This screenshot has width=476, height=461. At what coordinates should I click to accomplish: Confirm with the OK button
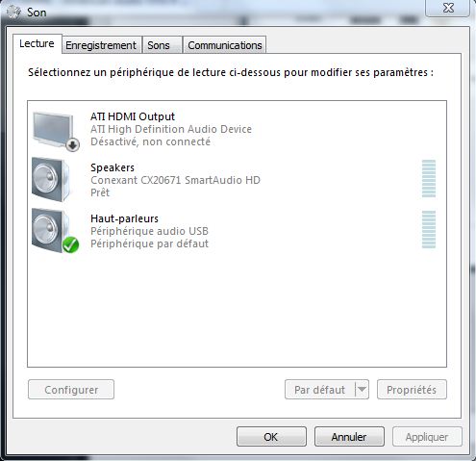(271, 436)
